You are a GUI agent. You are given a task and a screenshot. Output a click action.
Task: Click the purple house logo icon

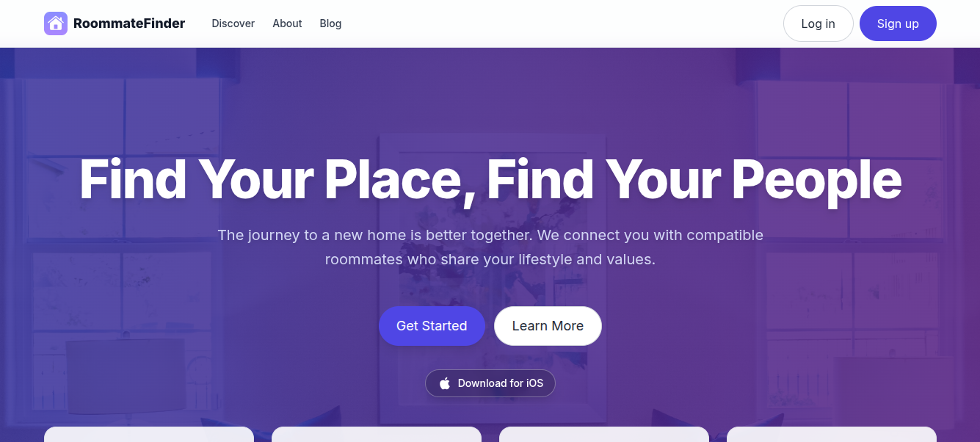click(x=56, y=23)
